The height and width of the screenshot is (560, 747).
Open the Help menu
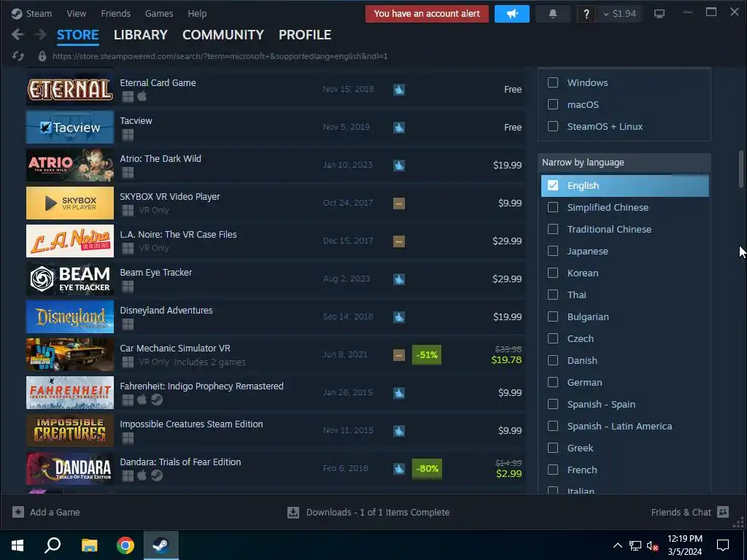pyautogui.click(x=197, y=13)
